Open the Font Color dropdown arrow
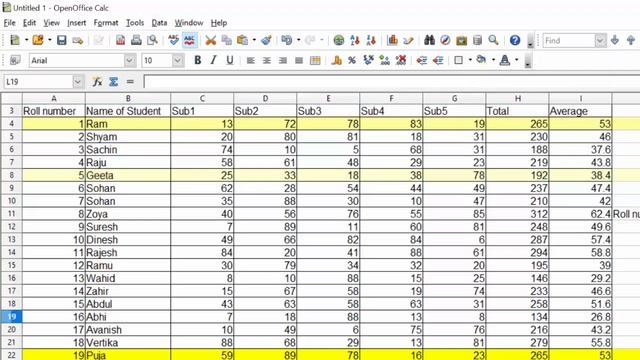Viewport: 640px width, 360px height. [516, 60]
